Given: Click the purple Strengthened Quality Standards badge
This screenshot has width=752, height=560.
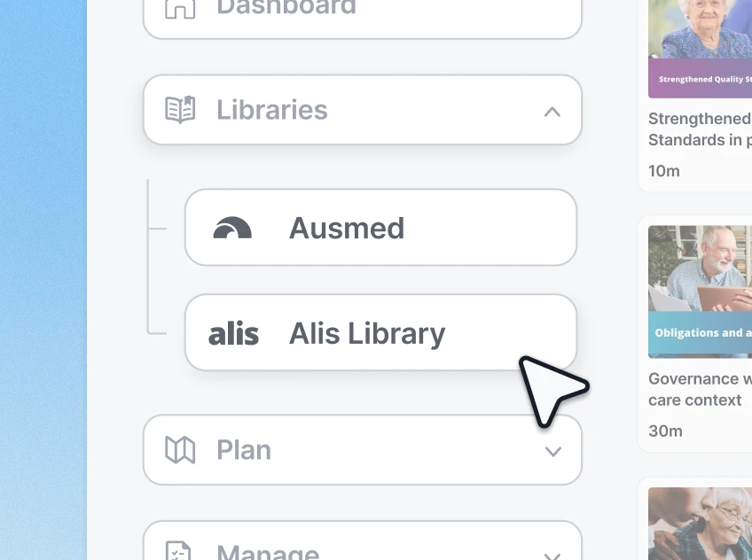Looking at the screenshot, I should pyautogui.click(x=700, y=79).
